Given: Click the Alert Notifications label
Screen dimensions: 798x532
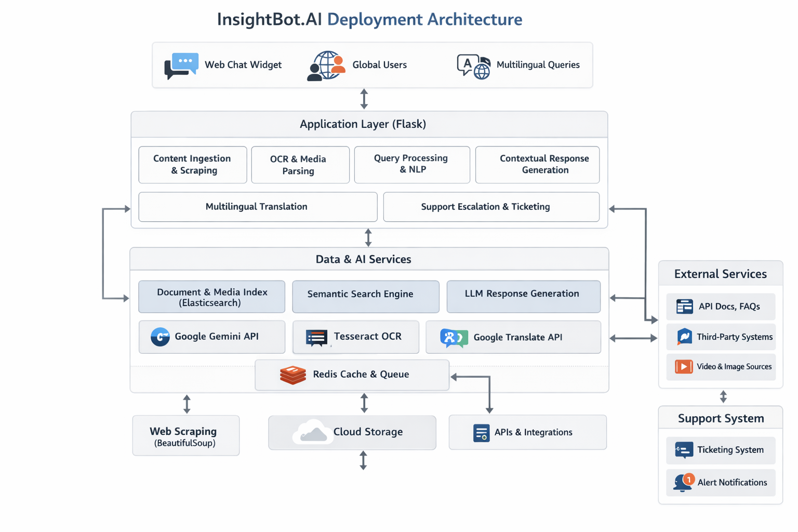Looking at the screenshot, I should [x=732, y=483].
